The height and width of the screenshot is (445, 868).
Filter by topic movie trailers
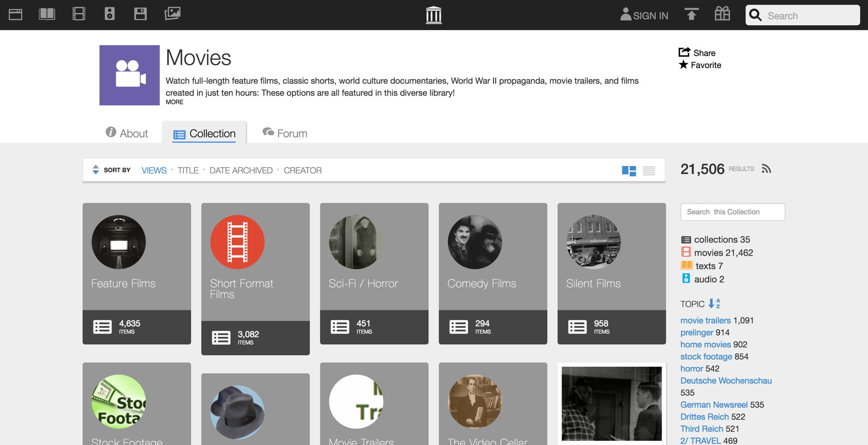point(705,321)
